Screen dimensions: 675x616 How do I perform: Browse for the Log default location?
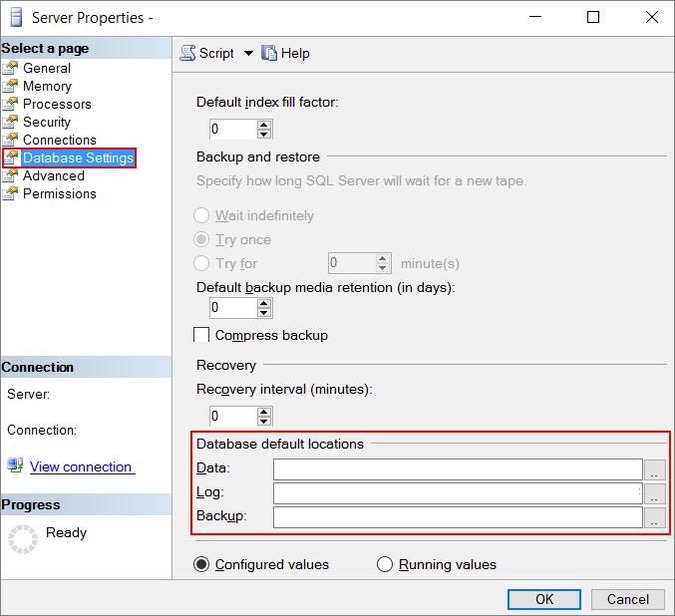tap(655, 493)
